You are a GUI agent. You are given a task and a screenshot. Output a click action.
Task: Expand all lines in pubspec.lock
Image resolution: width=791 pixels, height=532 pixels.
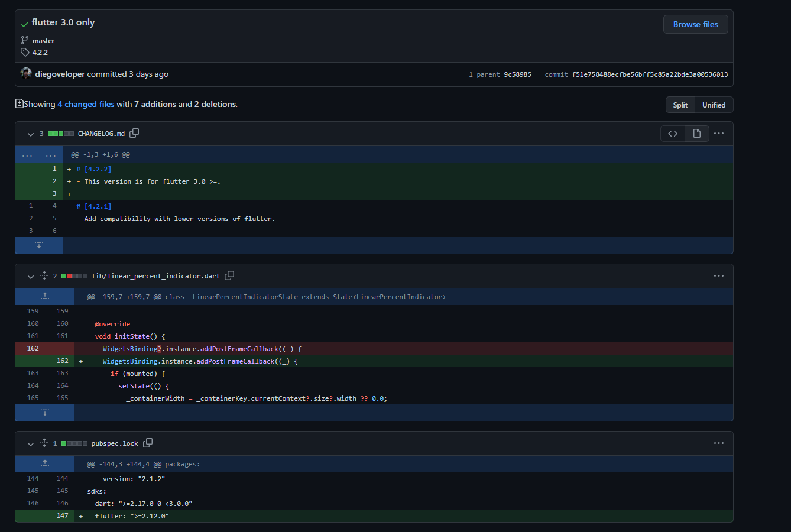pyautogui.click(x=44, y=443)
